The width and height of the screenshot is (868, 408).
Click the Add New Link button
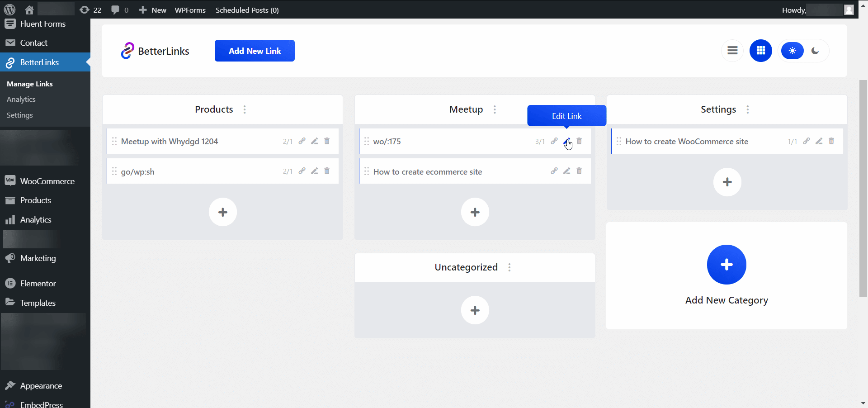coord(255,51)
